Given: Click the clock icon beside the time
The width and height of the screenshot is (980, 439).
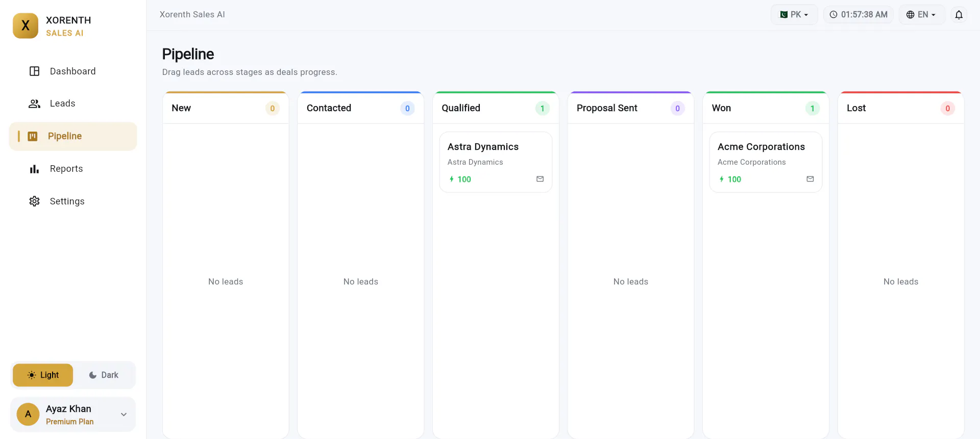Looking at the screenshot, I should pyautogui.click(x=834, y=15).
